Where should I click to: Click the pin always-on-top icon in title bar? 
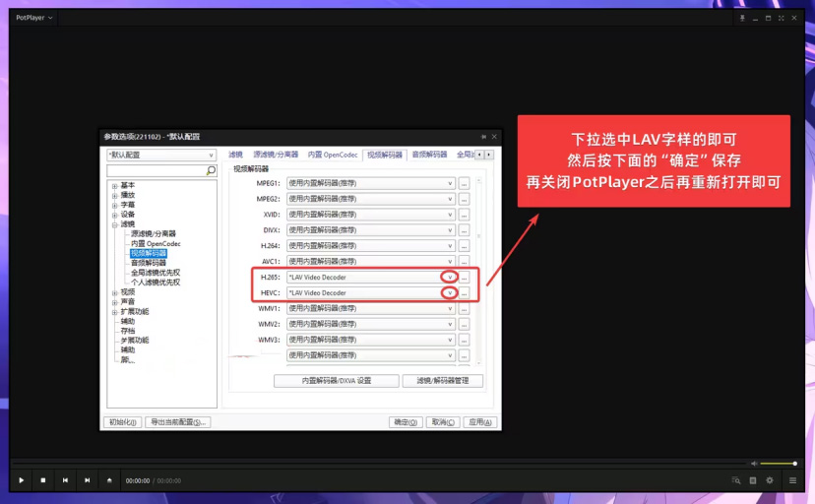click(742, 18)
